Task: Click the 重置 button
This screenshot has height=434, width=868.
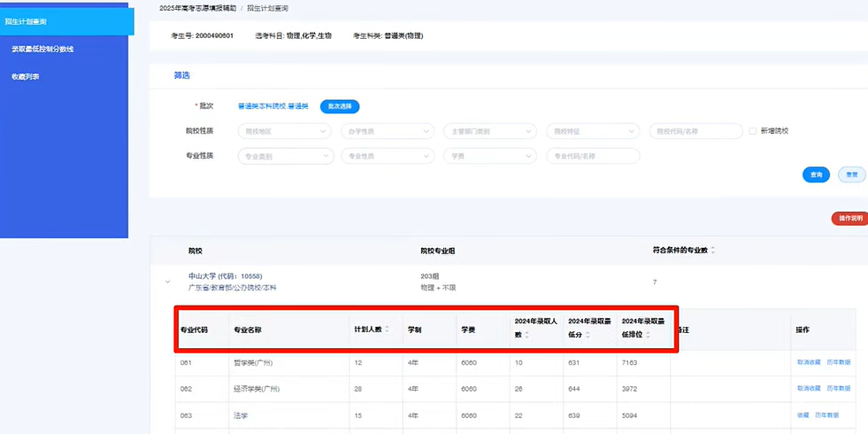Action: coord(851,174)
